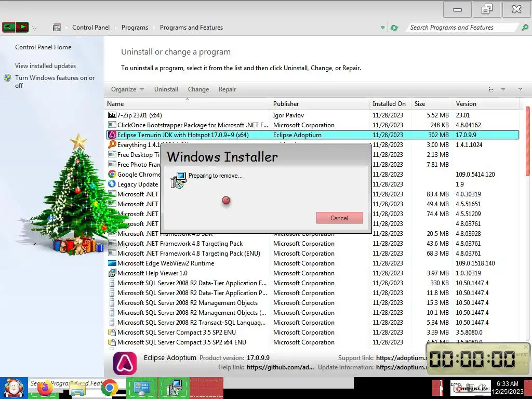Click the 302 MB size cell

438,135
